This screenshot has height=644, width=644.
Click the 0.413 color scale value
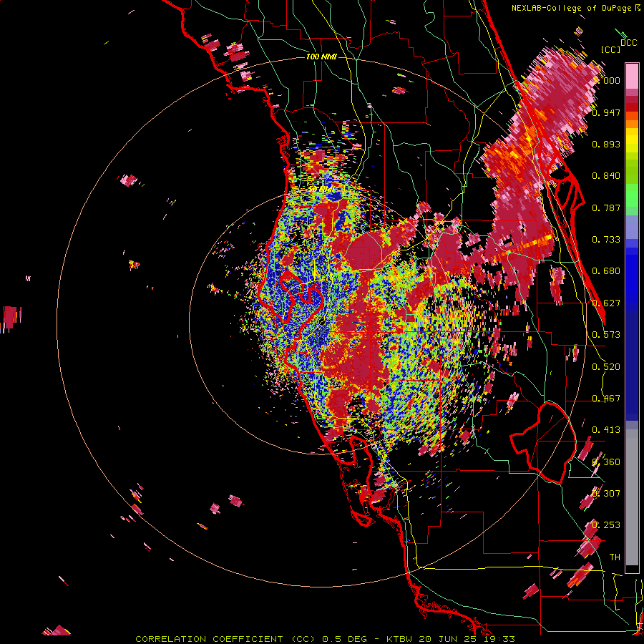click(x=606, y=429)
